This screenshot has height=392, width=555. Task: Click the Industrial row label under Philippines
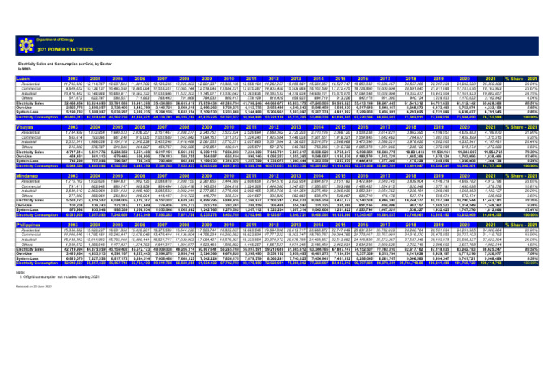29,239
